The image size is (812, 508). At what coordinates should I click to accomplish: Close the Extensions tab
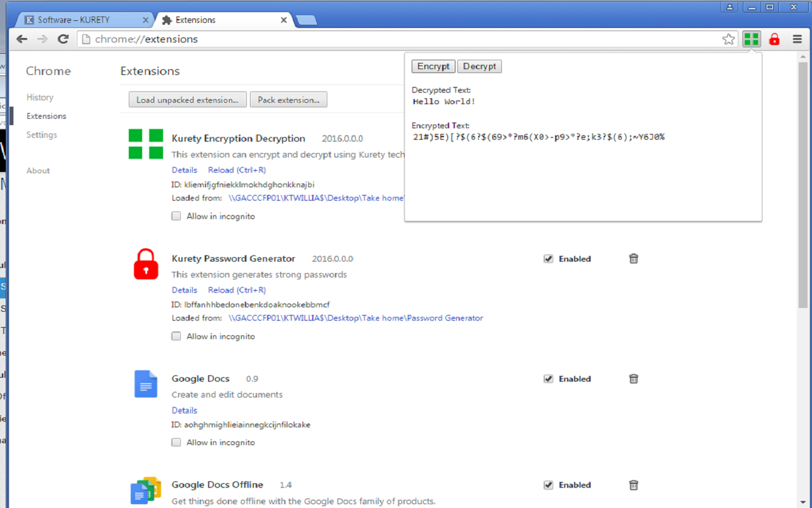[x=284, y=20]
